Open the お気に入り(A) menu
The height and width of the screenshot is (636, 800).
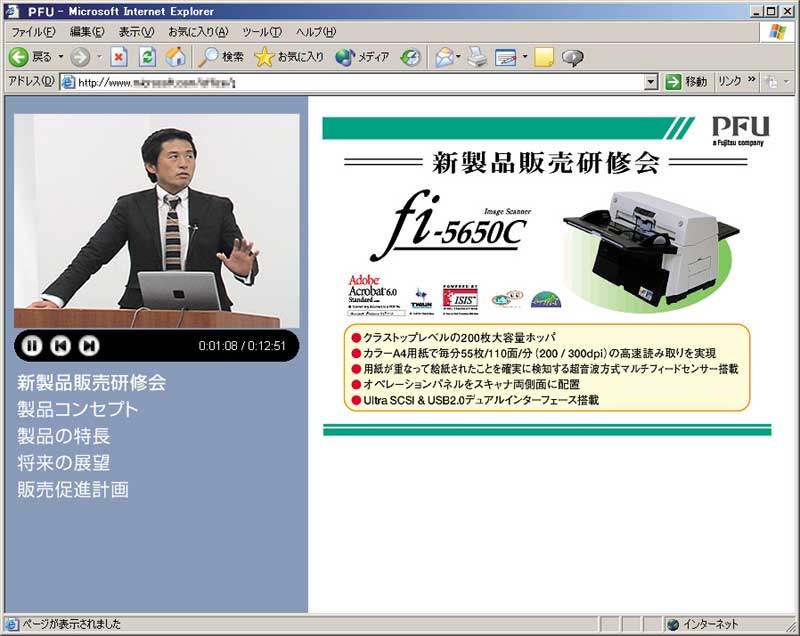tap(198, 32)
